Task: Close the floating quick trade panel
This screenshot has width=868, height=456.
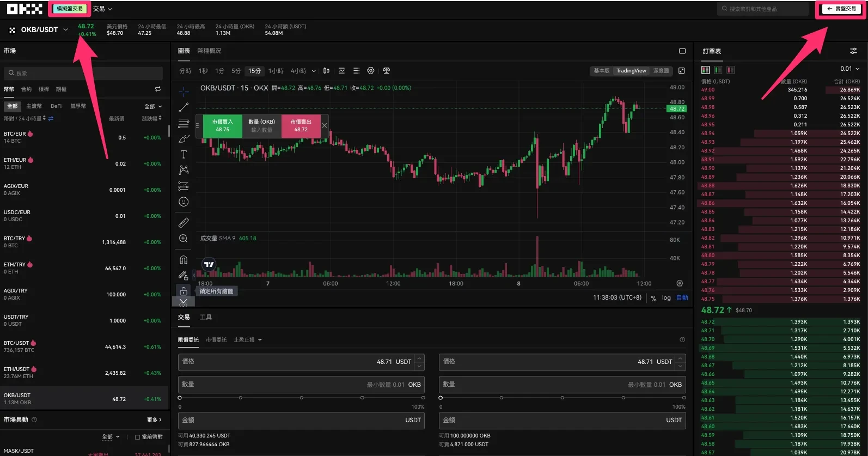Action: click(x=325, y=126)
